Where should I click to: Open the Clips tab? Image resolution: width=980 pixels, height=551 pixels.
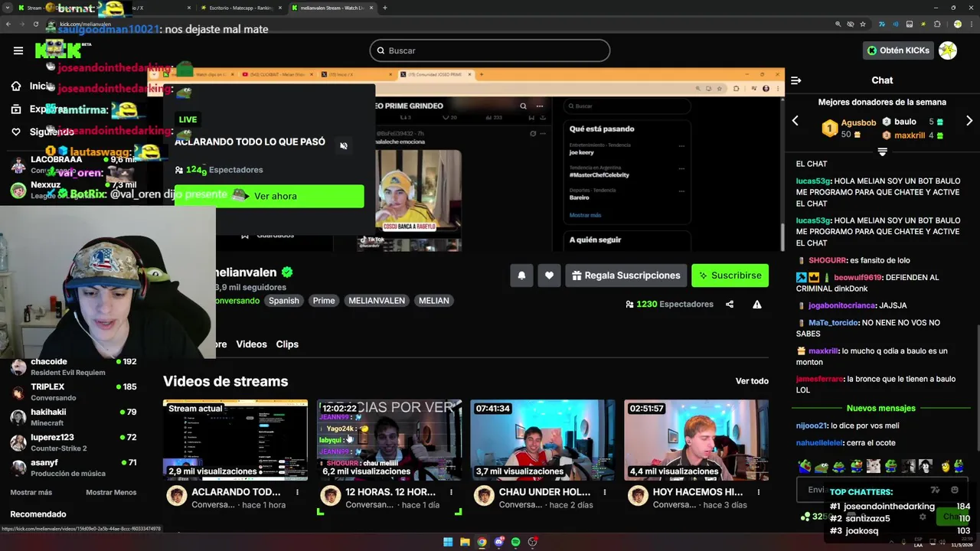point(287,344)
